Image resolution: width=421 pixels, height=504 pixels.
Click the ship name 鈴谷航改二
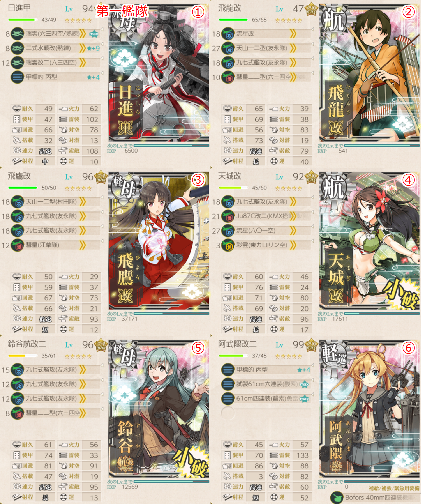[27, 344]
